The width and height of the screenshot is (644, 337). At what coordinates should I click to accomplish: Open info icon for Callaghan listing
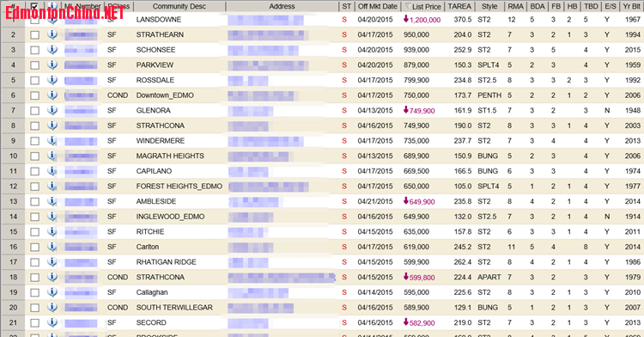pyautogui.click(x=52, y=292)
